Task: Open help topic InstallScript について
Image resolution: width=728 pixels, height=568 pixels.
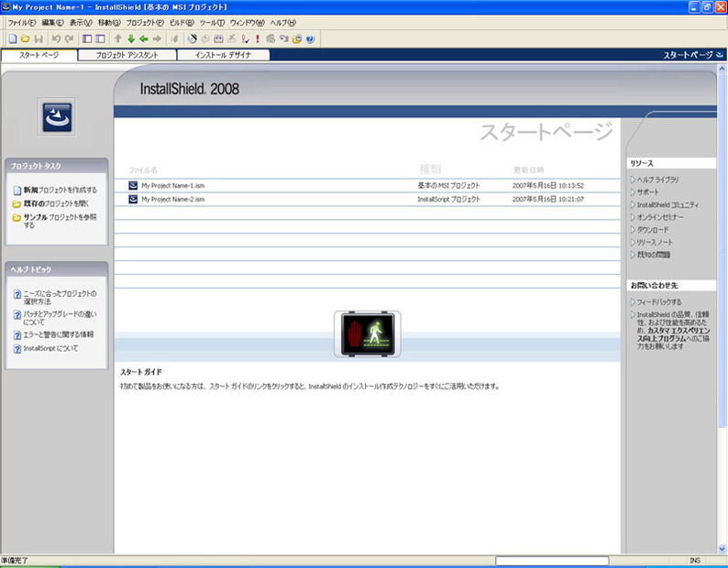Action: pos(50,348)
